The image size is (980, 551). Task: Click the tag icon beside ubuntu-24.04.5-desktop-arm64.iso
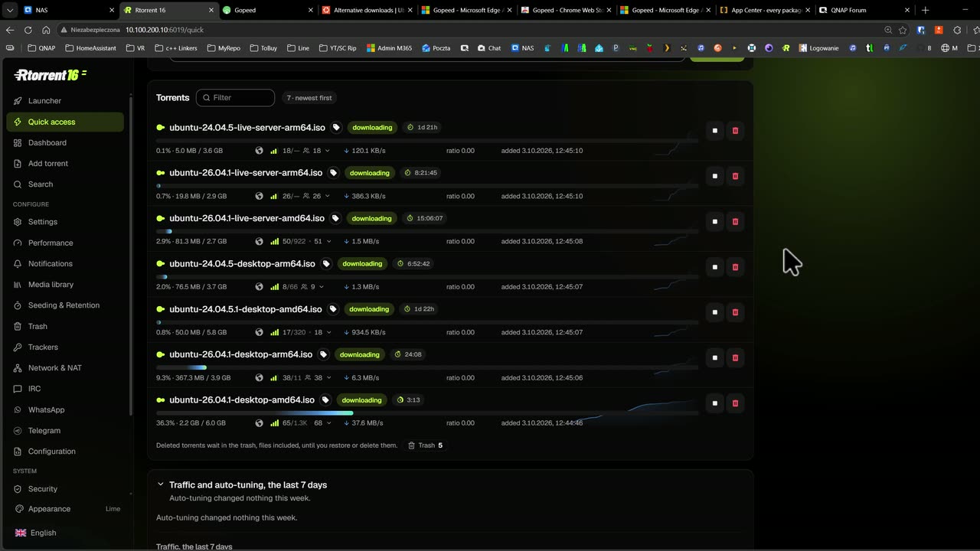pos(326,264)
